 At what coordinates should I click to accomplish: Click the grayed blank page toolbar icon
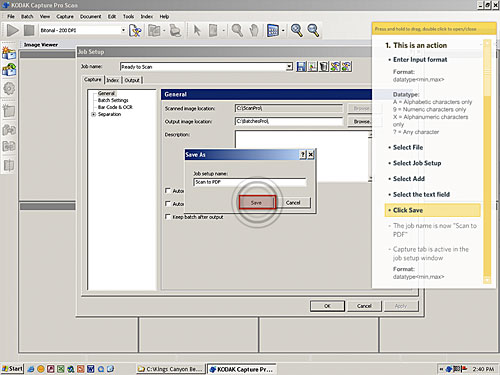[x=213, y=31]
